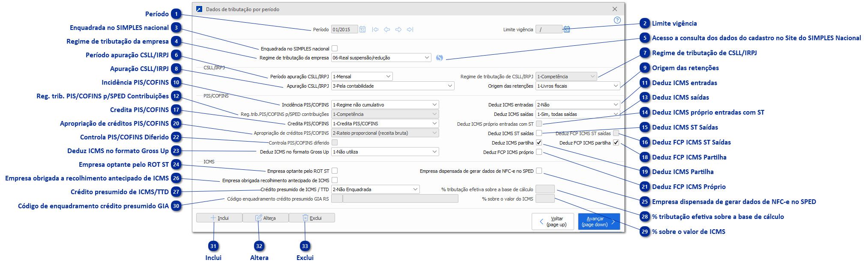The height and width of the screenshot is (269, 868).
Task: Close the Dados de tributação window
Action: click(x=615, y=9)
